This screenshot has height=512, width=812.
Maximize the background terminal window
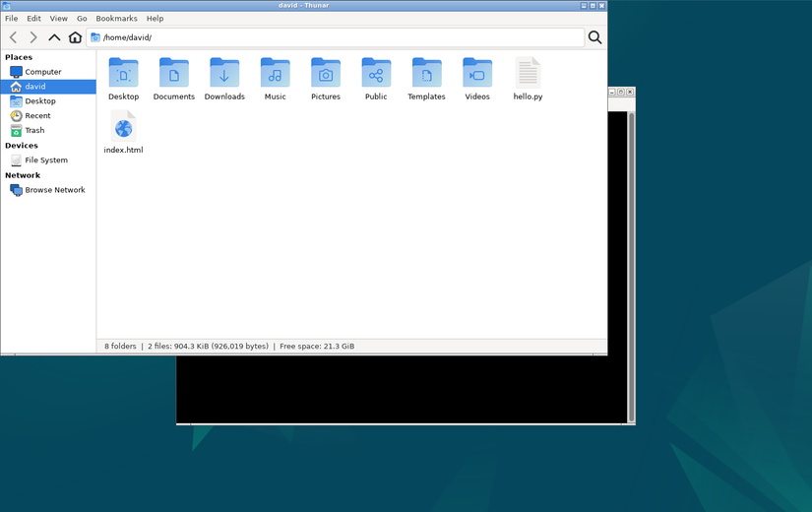click(620, 92)
